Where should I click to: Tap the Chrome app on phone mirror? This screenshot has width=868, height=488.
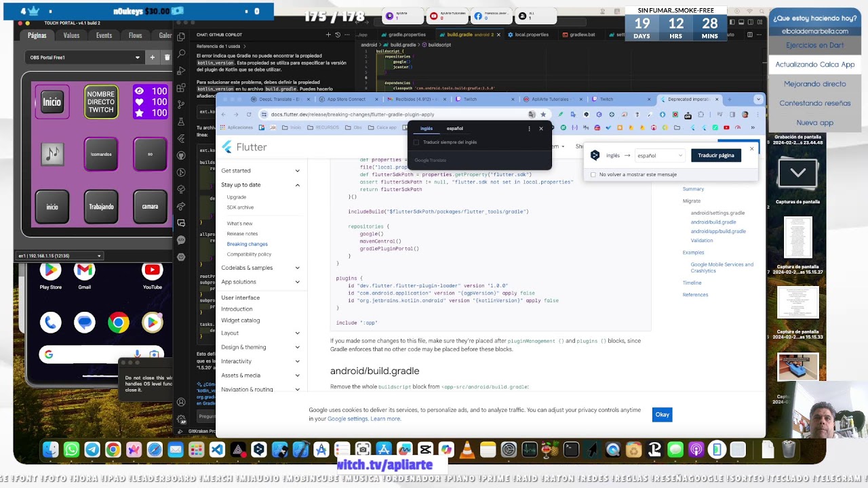[x=118, y=322]
